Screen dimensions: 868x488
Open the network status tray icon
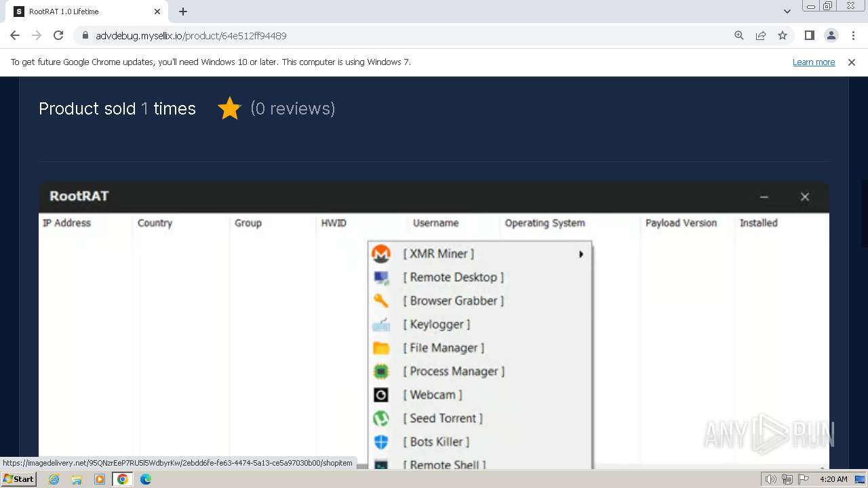[x=787, y=479]
